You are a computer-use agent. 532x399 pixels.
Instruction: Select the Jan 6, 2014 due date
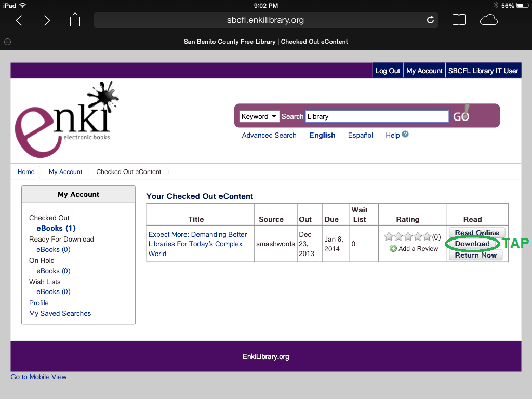coord(334,244)
